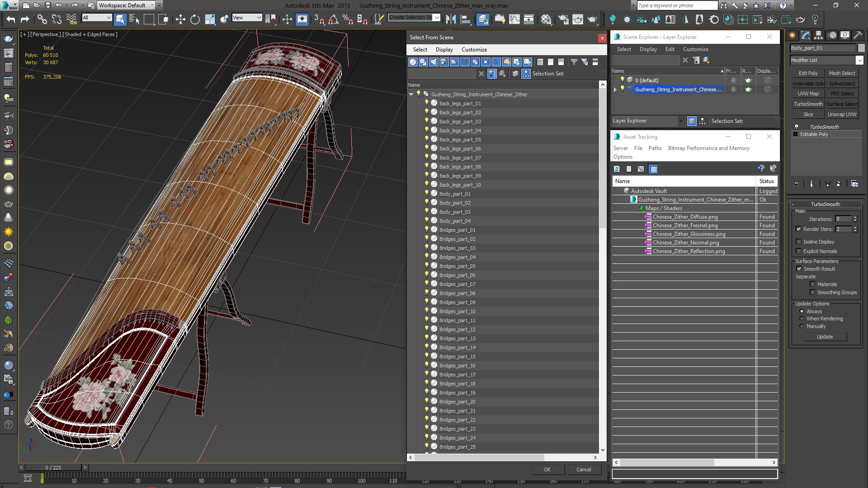The image size is (868, 488).
Task: Open the View coordinate system dropdown
Action: coord(247,18)
